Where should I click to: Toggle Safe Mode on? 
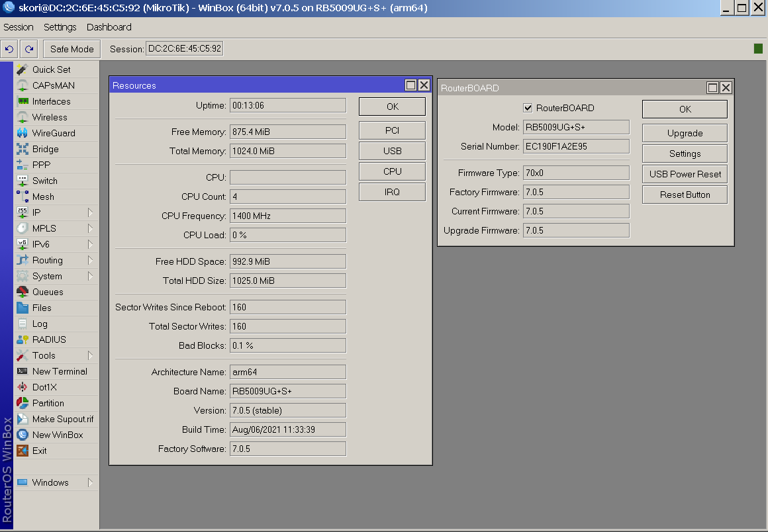[72, 49]
